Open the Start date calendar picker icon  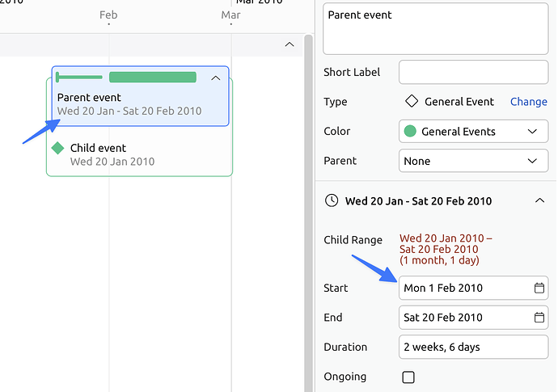pyautogui.click(x=539, y=288)
